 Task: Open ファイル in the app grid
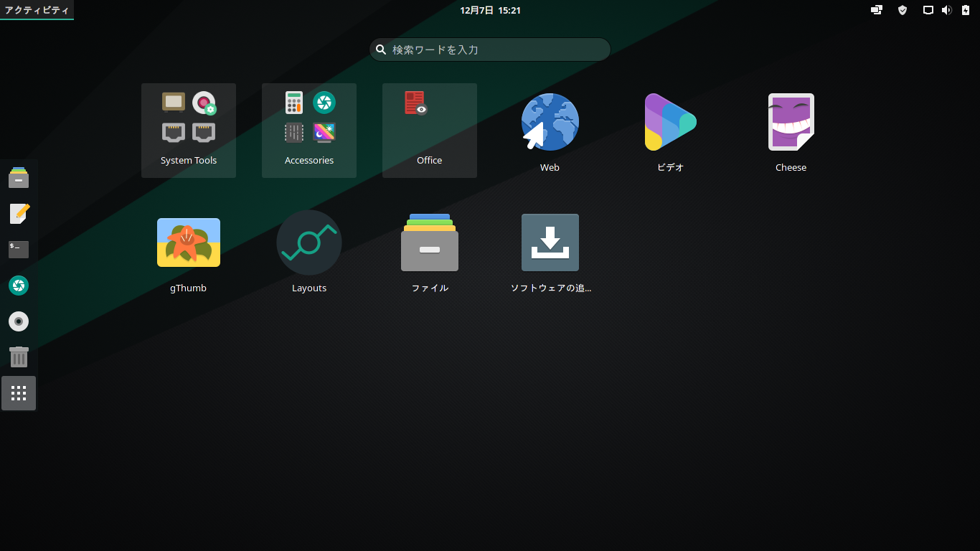tap(430, 242)
